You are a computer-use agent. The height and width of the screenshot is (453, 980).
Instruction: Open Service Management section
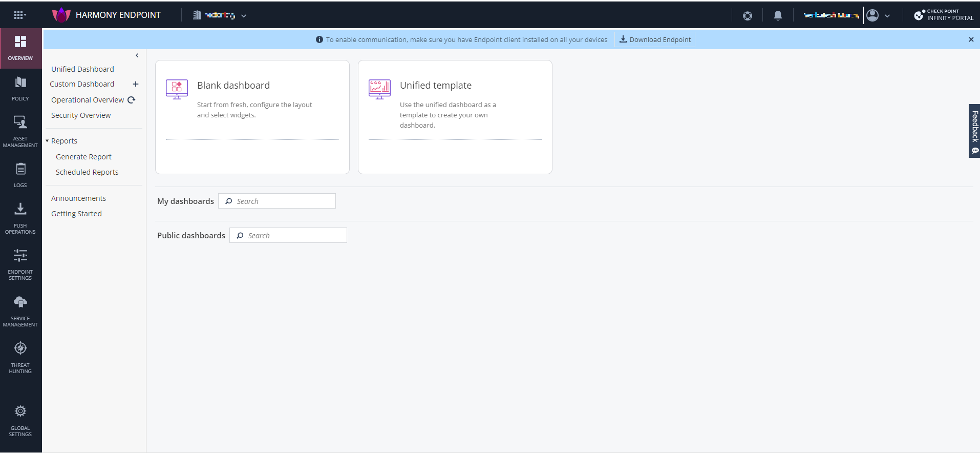tap(20, 311)
